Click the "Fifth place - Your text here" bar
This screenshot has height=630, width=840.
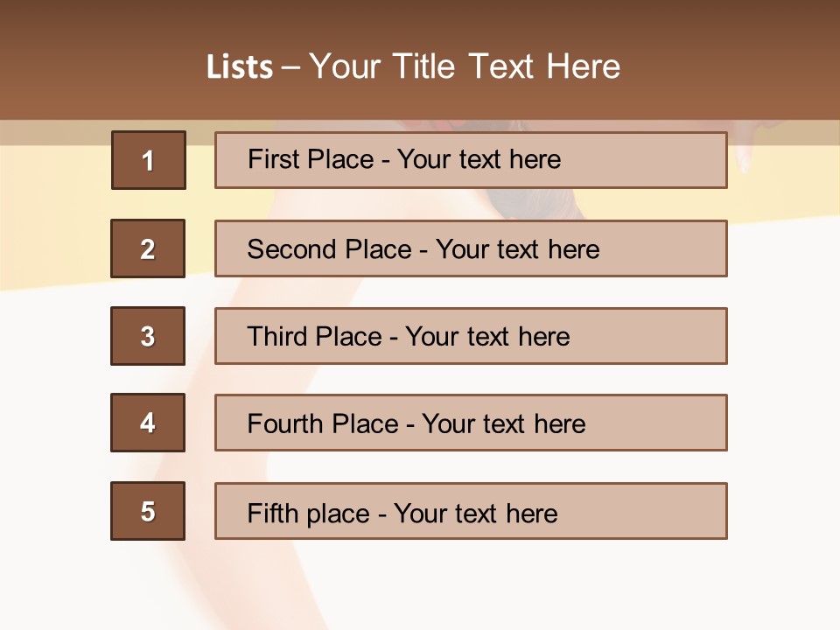tap(471, 511)
